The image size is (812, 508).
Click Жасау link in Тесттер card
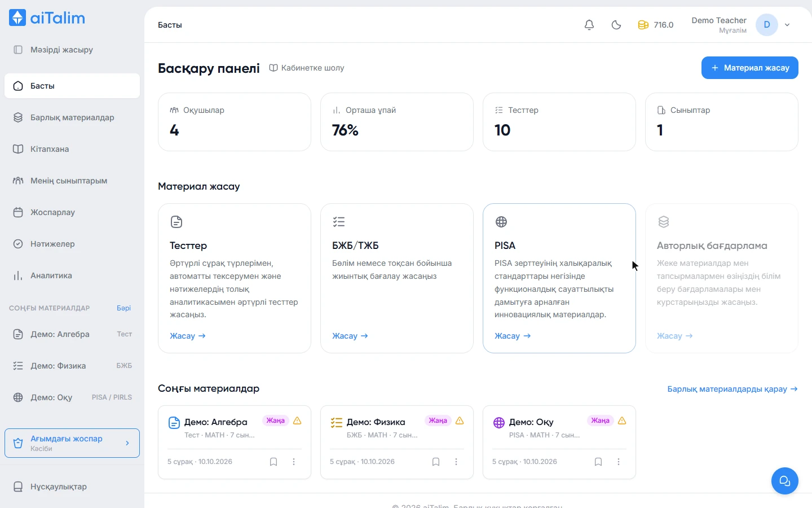coord(188,336)
